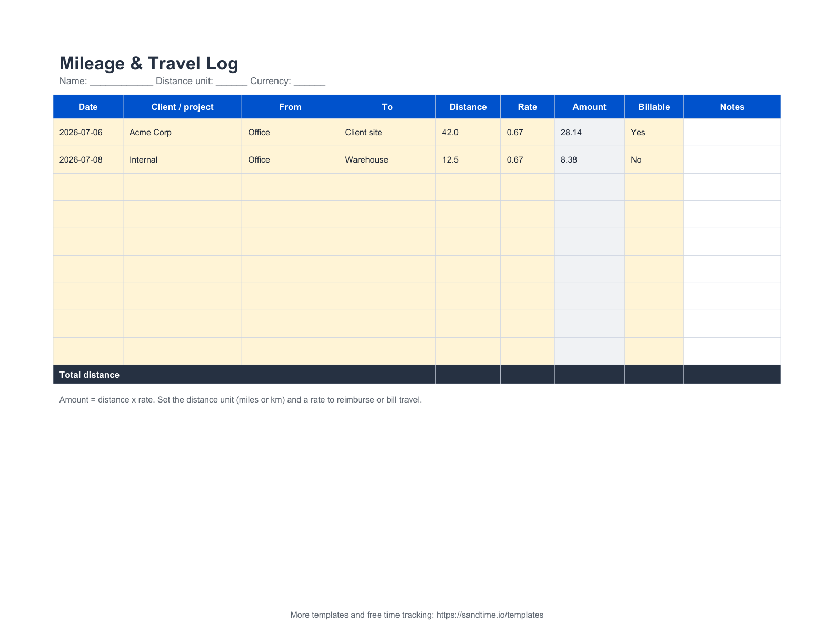Click the Amount = distance x rate footnote
The height and width of the screenshot is (644, 834).
click(241, 400)
